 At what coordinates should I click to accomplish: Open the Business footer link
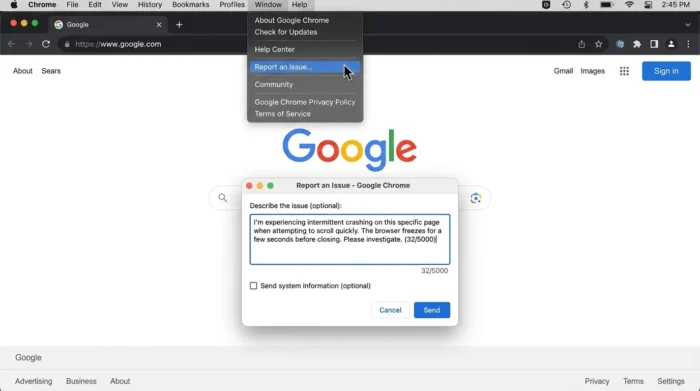[81, 381]
